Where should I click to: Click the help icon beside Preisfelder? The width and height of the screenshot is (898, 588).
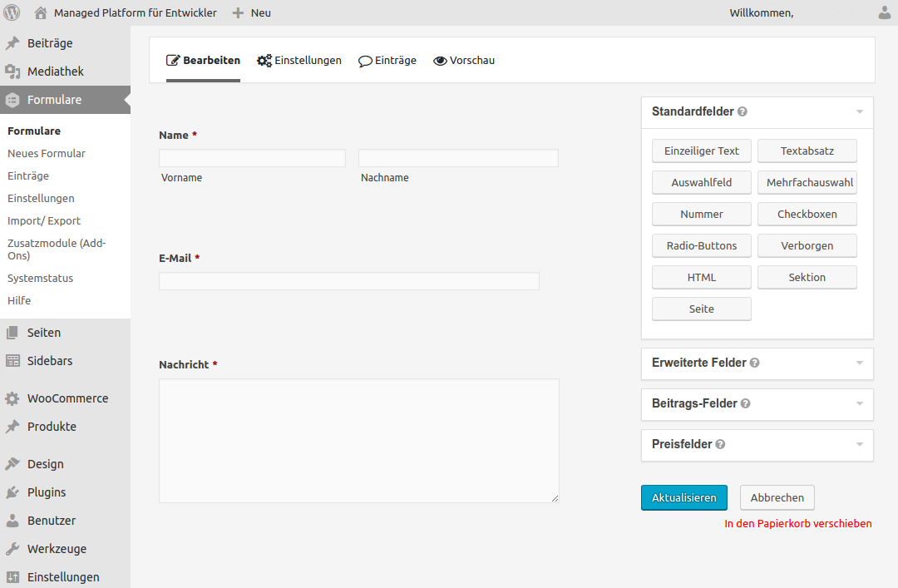point(720,444)
